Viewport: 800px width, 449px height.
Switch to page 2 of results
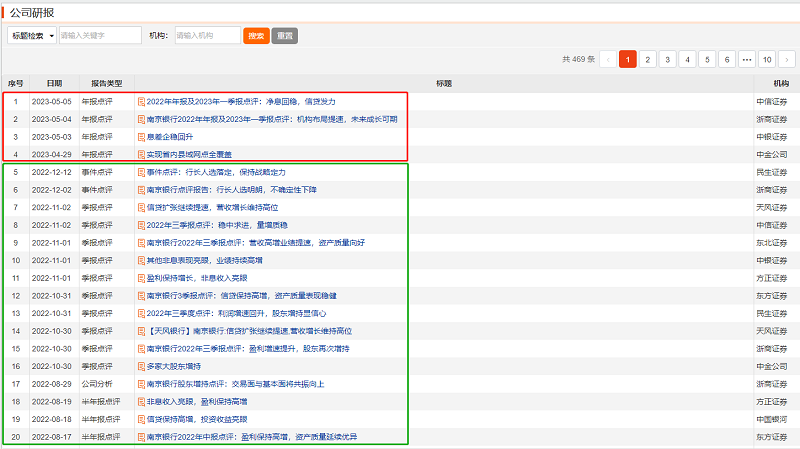pyautogui.click(x=647, y=59)
